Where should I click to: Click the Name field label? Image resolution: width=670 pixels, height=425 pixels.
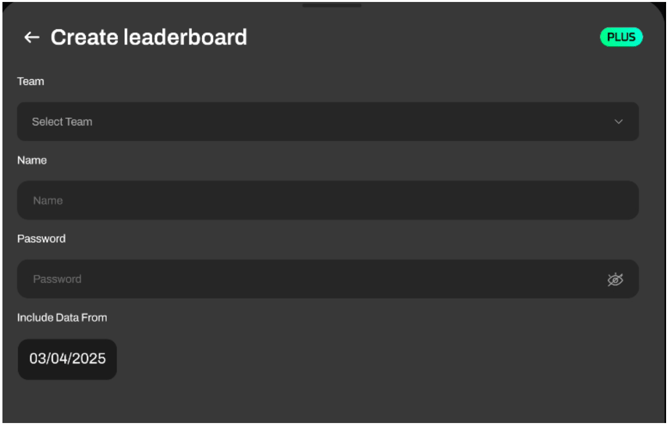[32, 160]
